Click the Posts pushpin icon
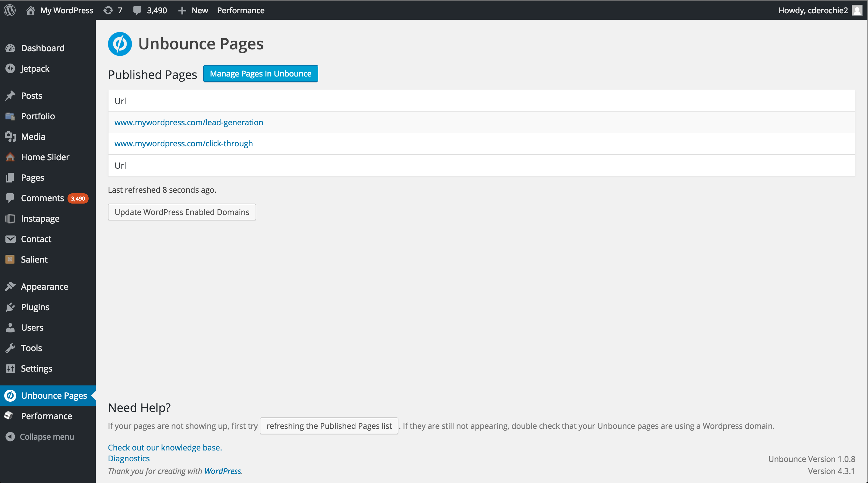The height and width of the screenshot is (483, 868). point(10,95)
